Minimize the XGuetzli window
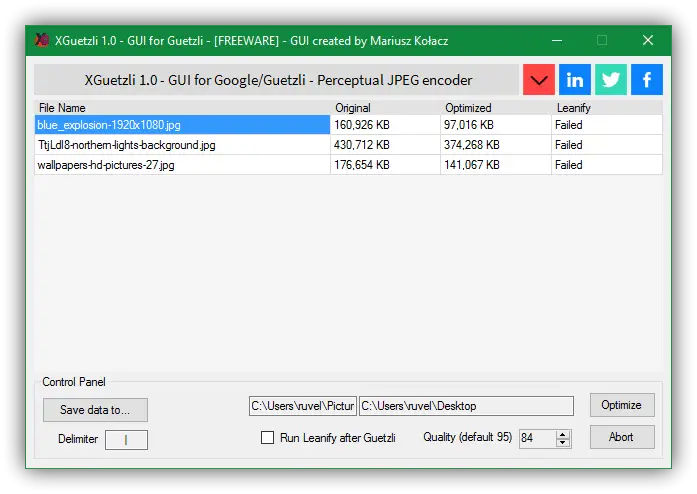The width and height of the screenshot is (697, 494). pos(557,40)
